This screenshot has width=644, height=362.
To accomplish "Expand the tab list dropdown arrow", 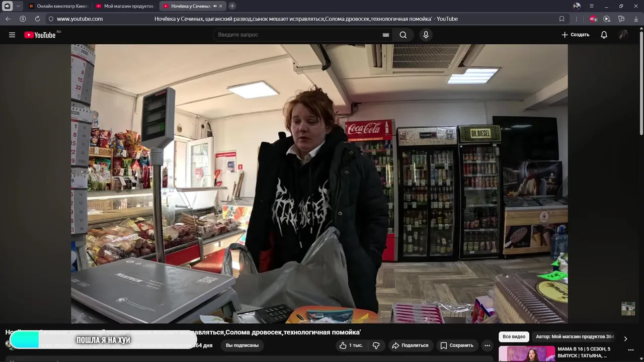I will [x=19, y=6].
